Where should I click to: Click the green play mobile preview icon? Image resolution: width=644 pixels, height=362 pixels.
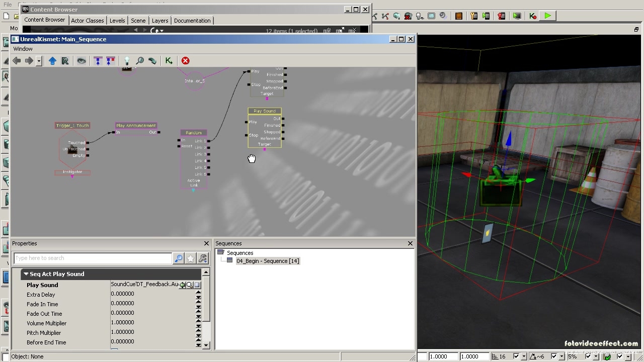[x=486, y=16]
